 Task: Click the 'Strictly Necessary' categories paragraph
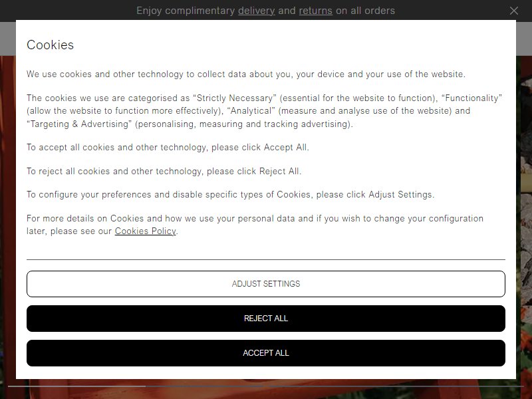264,111
